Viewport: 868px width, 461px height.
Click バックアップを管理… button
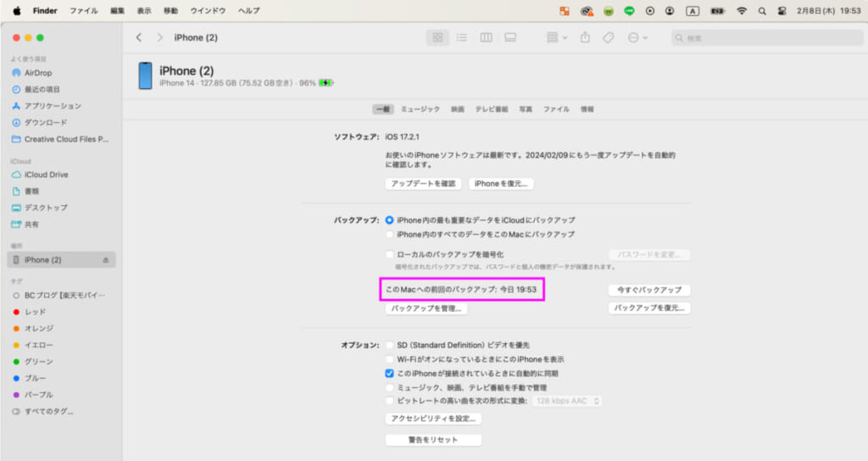(426, 308)
